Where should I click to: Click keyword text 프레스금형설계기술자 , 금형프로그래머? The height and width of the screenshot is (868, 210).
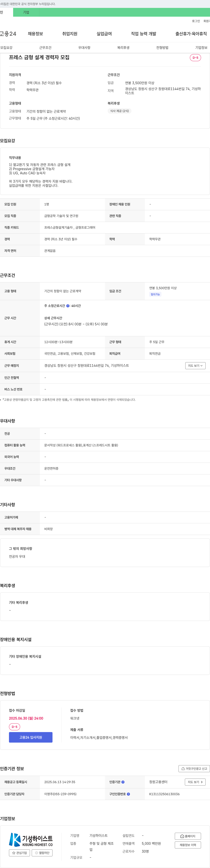70,227
